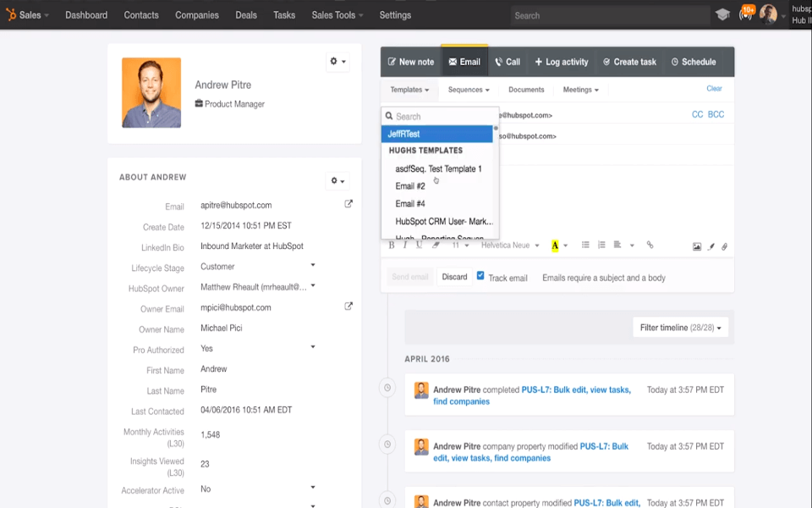Open the font size 11 dropdown

point(460,246)
